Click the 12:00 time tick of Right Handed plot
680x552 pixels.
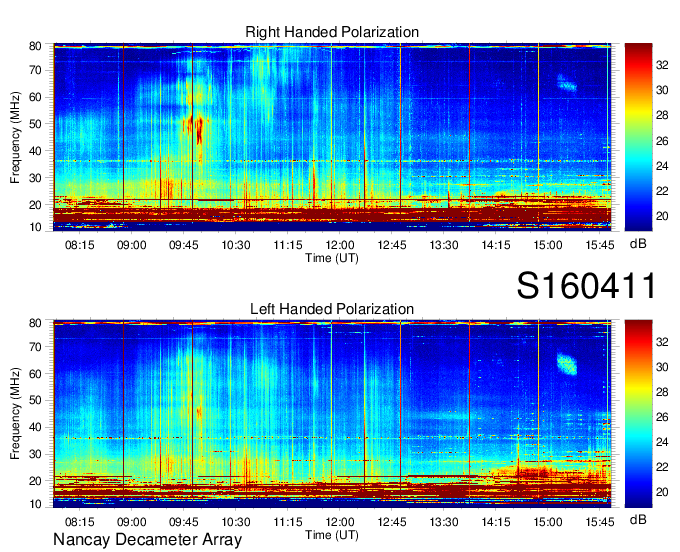(x=340, y=245)
